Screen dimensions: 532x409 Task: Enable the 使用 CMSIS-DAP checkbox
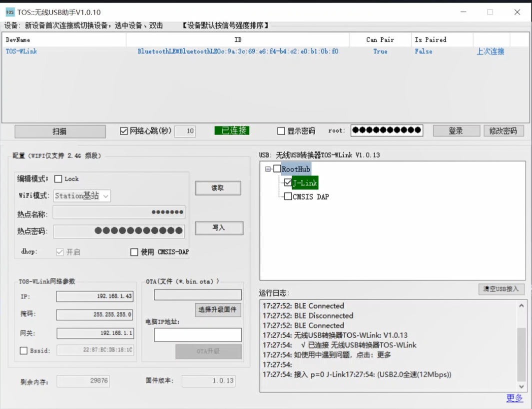click(x=134, y=252)
